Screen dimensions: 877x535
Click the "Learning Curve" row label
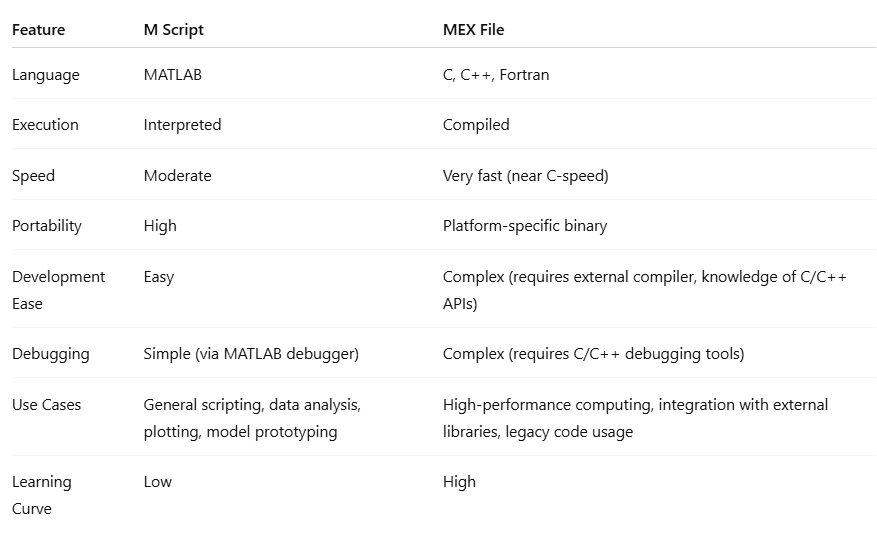[x=41, y=495]
